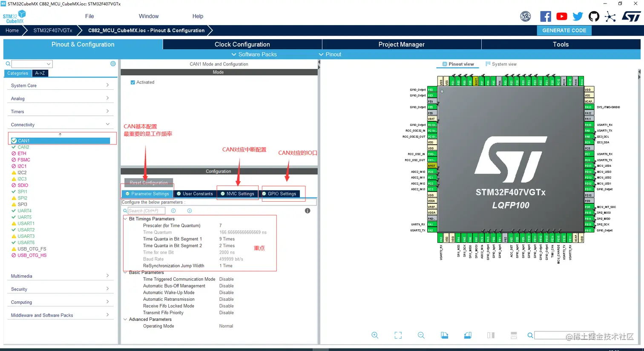Click the ST logo in the header
This screenshot has width=644, height=351.
pyautogui.click(x=631, y=17)
